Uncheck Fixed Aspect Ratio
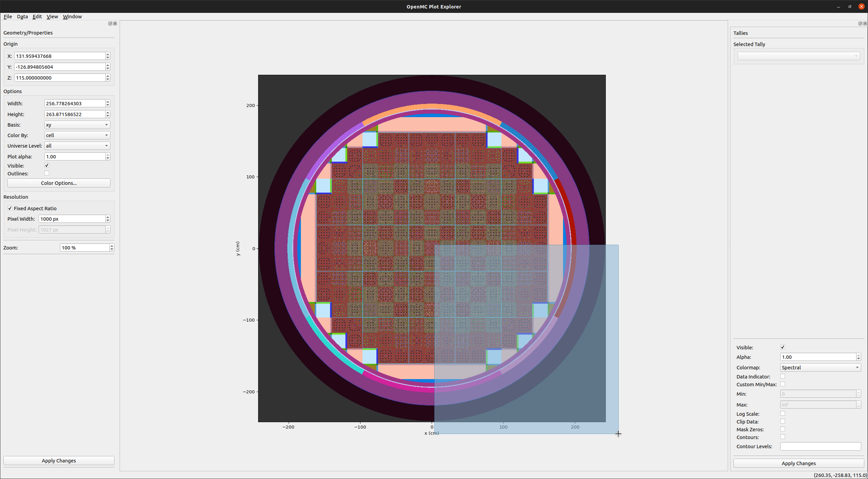 click(x=10, y=208)
